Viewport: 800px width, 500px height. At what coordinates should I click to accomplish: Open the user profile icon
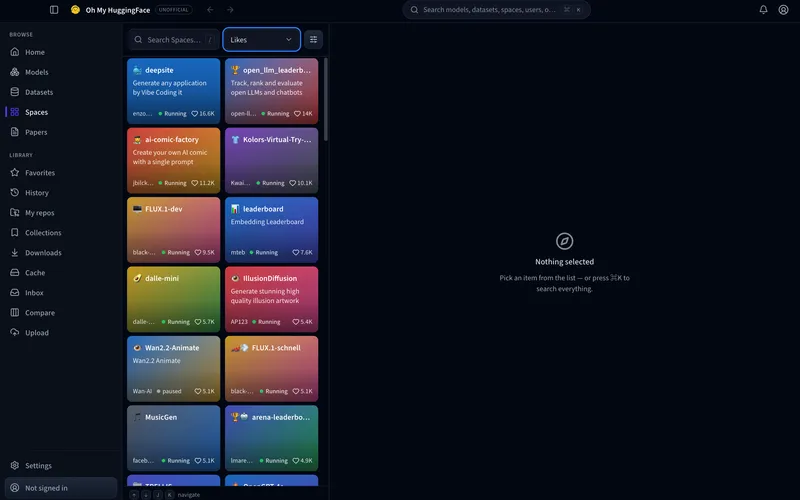coord(783,10)
